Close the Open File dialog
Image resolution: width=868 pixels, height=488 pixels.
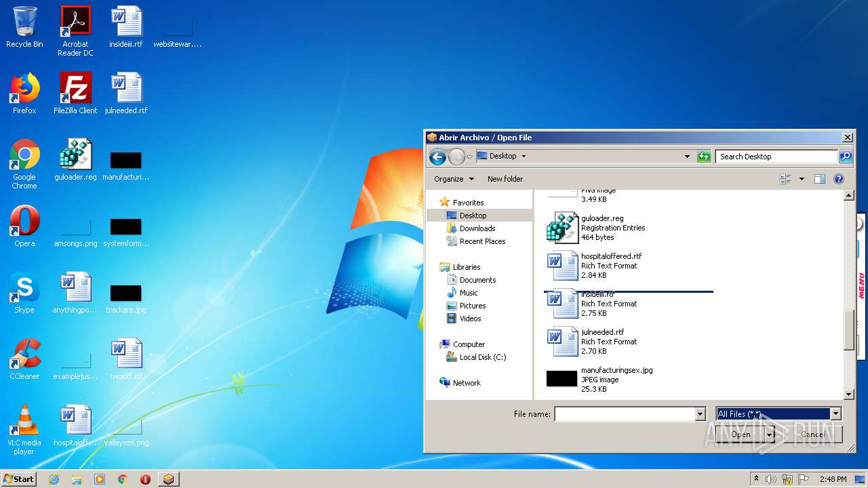click(x=847, y=138)
